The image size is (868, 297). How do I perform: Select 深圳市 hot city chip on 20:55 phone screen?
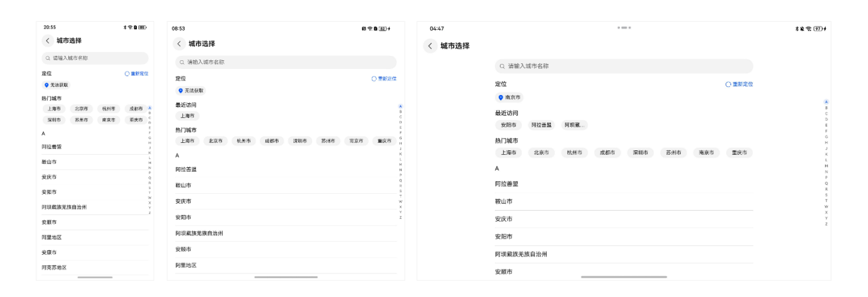[x=54, y=120]
